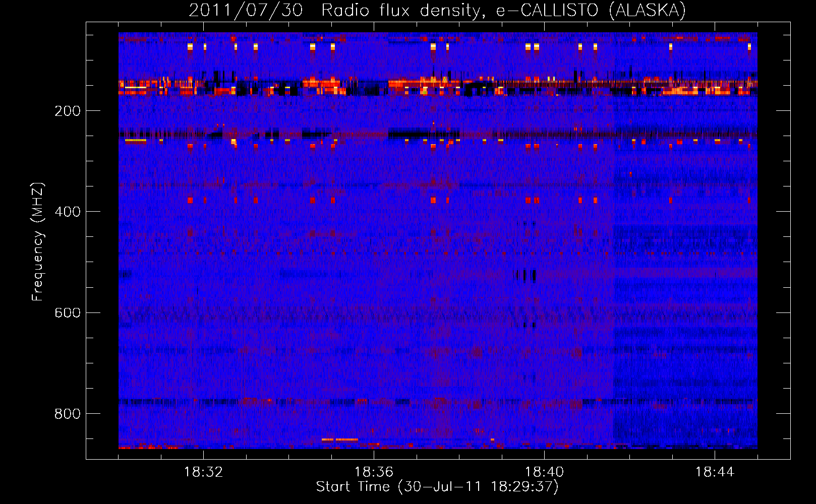Click the 200 frequency tick label
Screen dimensions: 816x504
68,111
